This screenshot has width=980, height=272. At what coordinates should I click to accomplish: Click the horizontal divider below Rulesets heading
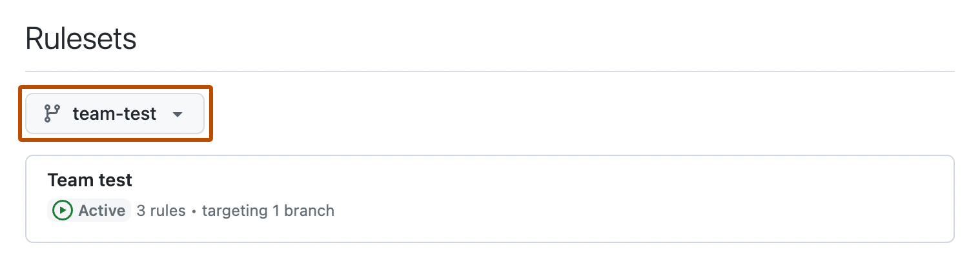489,71
